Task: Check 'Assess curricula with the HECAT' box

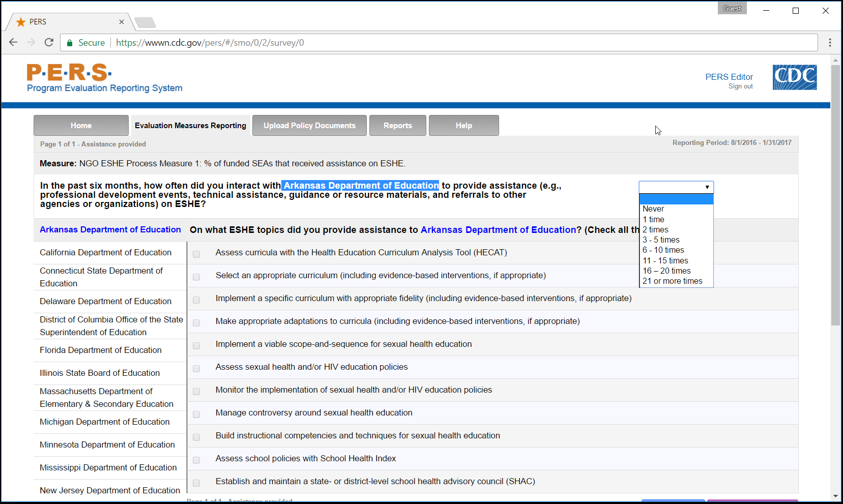Action: point(196,254)
